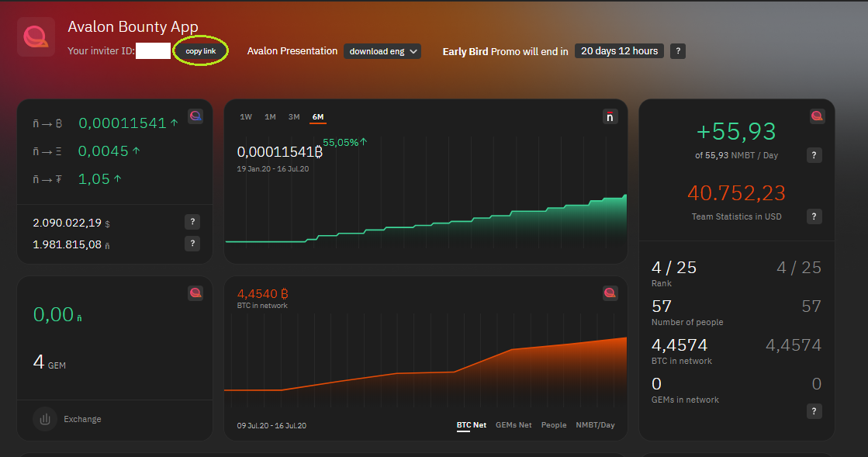
Task: Open help for the 2.090.022,19 $ balance
Action: click(x=192, y=222)
